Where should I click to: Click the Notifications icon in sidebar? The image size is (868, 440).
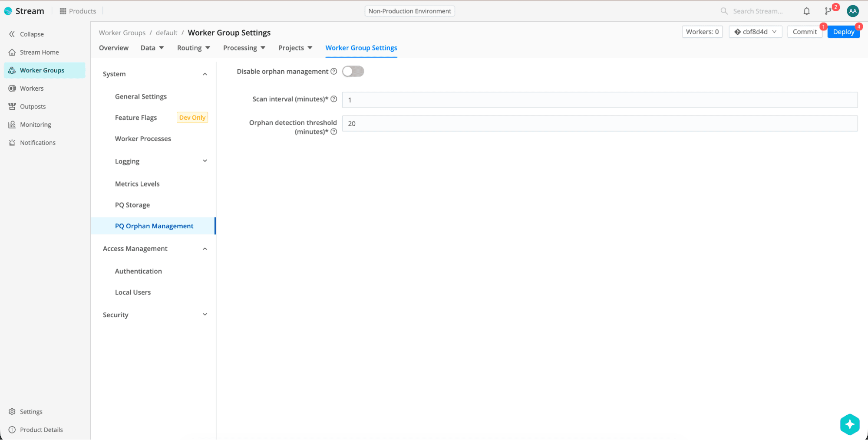(x=12, y=142)
